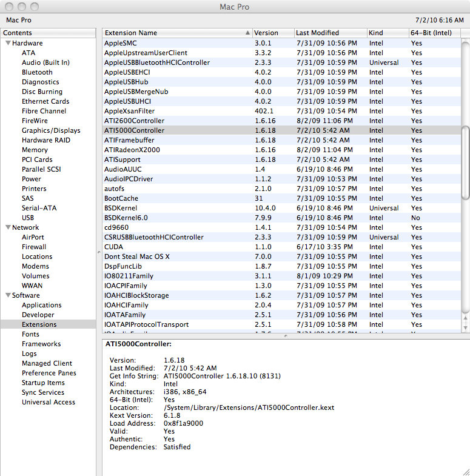Viewport: 470px width, 476px height.
Task: Collapse the Hardware section triangle
Action: pos(8,43)
